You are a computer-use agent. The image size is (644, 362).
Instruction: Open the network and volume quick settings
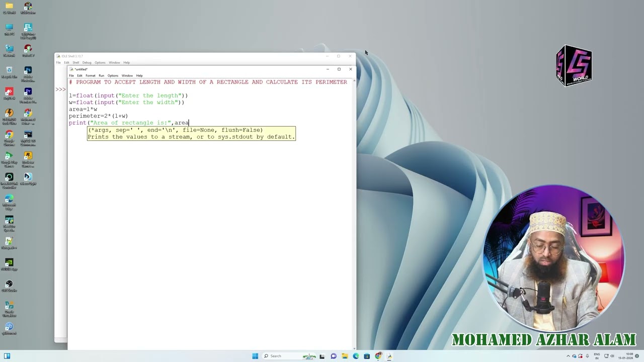609,356
